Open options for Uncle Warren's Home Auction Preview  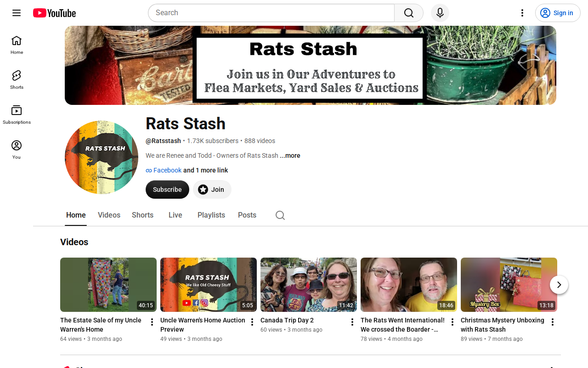point(252,322)
